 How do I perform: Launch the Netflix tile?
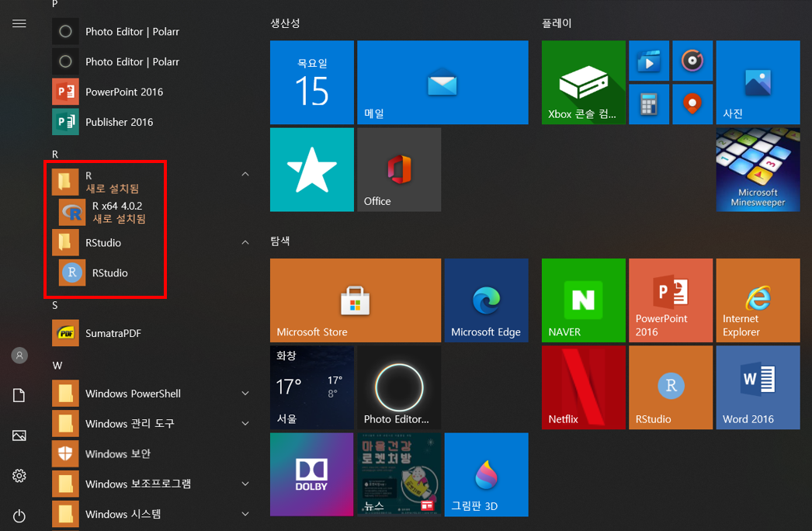(583, 387)
